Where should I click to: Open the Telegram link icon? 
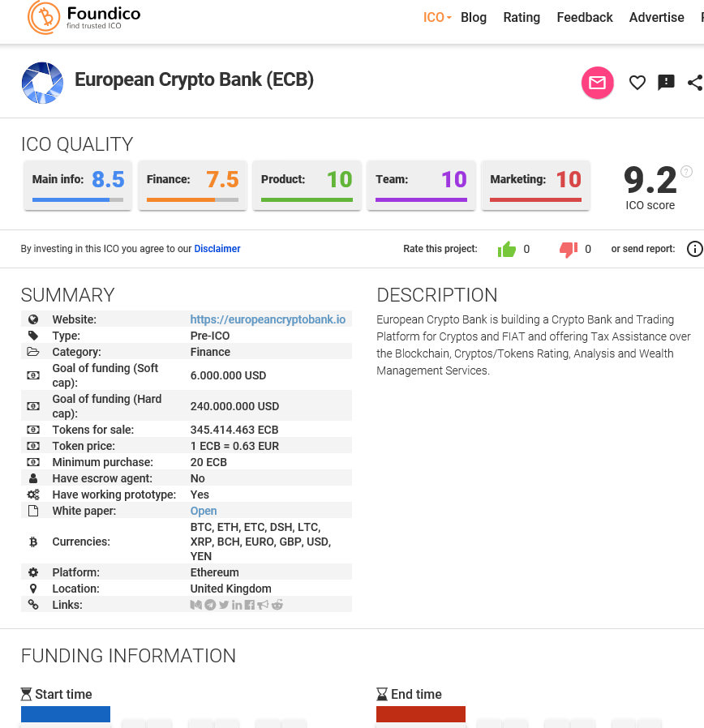[210, 605]
